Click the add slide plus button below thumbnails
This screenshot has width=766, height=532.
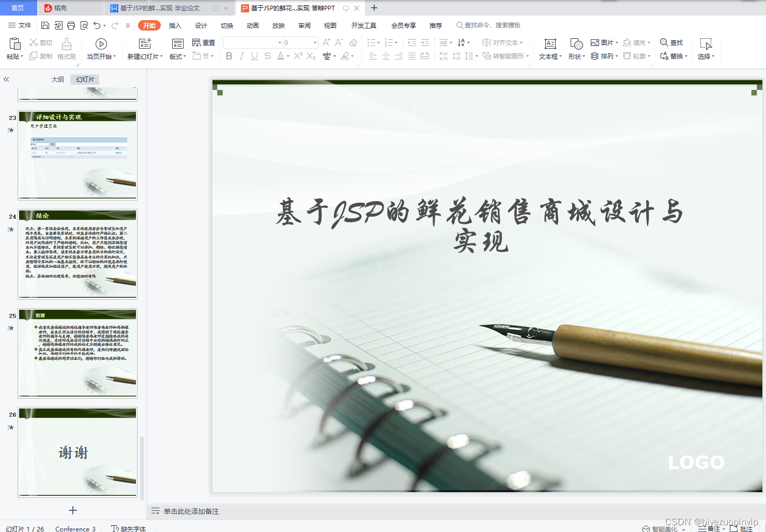[x=73, y=510]
